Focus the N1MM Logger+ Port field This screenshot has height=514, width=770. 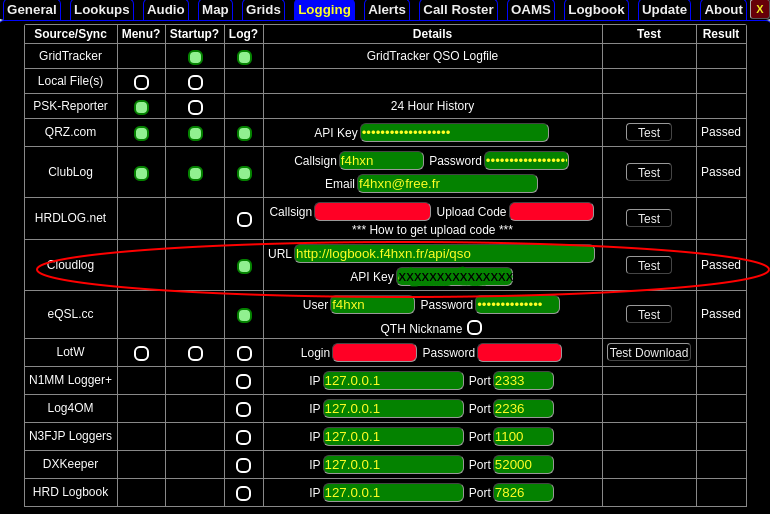pyautogui.click(x=523, y=380)
